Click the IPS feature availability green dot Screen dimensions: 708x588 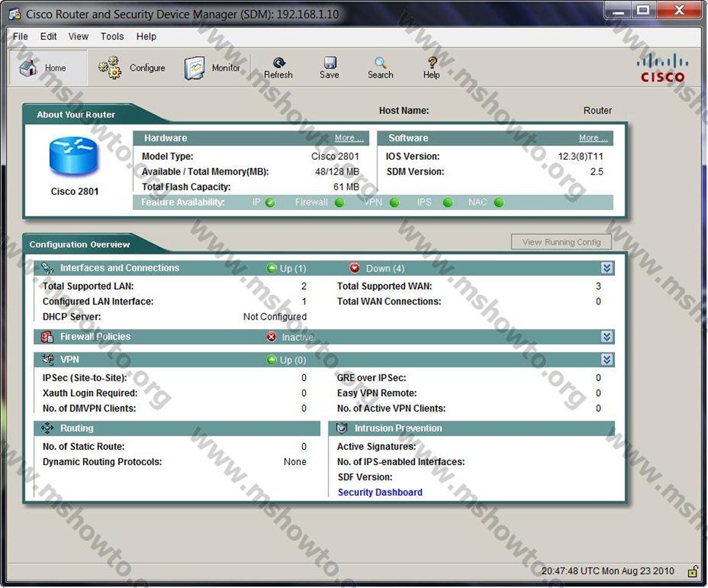447,202
